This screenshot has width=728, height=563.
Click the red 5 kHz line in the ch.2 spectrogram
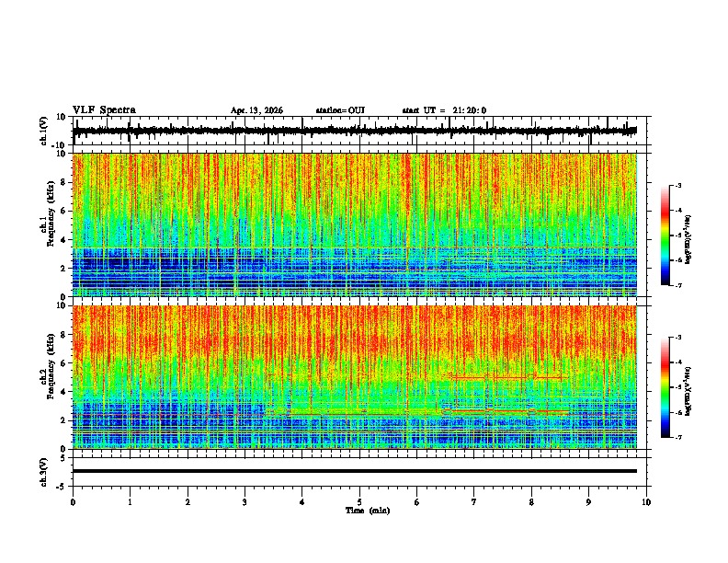[x=509, y=378]
